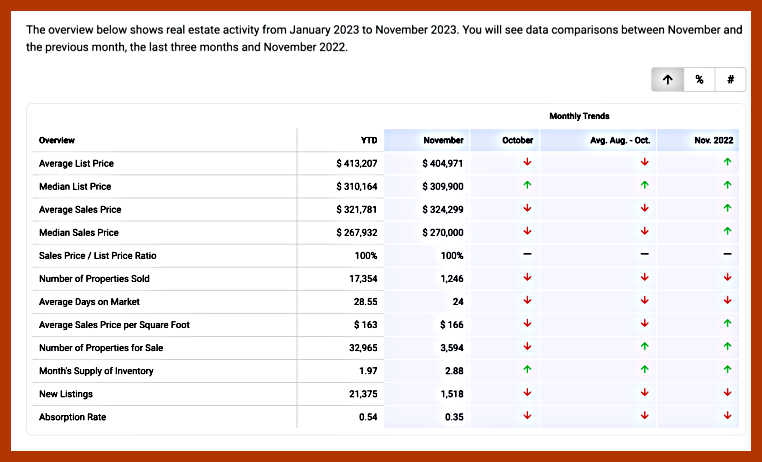The height and width of the screenshot is (462, 762).
Task: Click Avg. Aug.-Oct. green arrow for Properties for Sale
Action: tap(644, 347)
